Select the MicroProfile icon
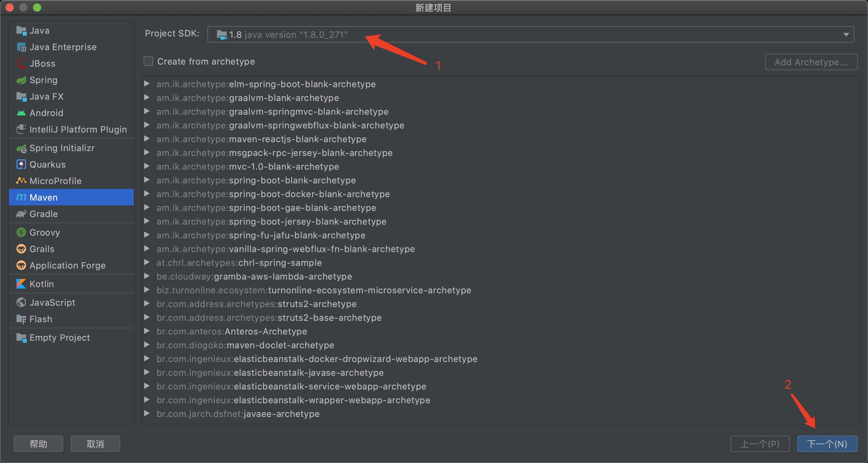The image size is (868, 463). tap(21, 181)
